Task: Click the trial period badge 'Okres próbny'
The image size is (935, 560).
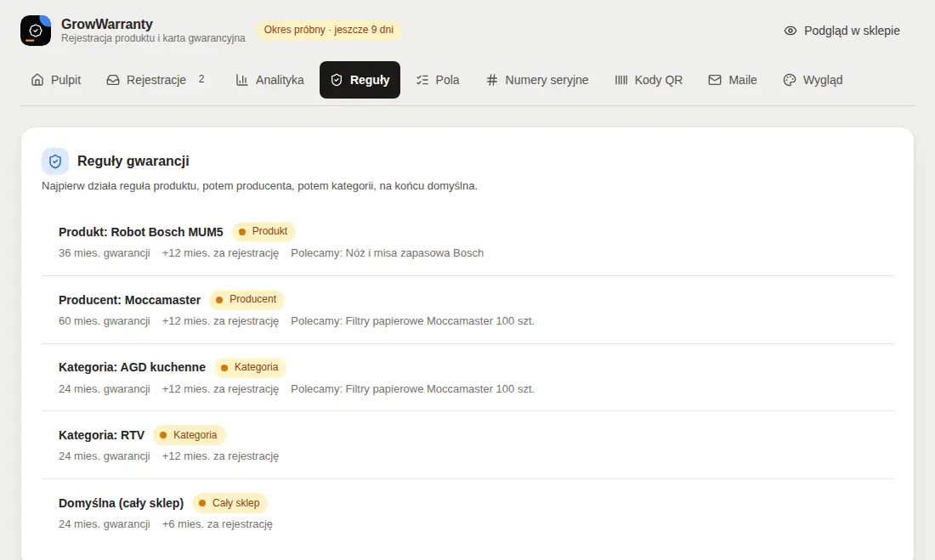Action: pyautogui.click(x=329, y=30)
